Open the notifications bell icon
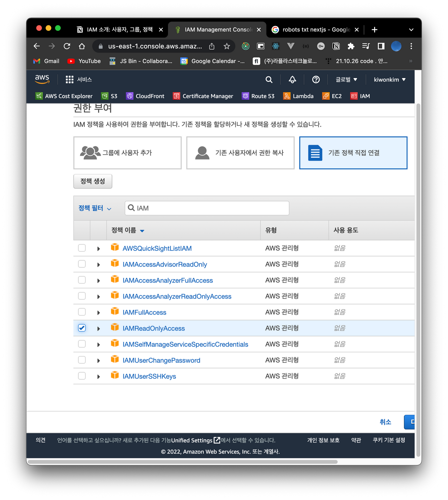 click(292, 79)
